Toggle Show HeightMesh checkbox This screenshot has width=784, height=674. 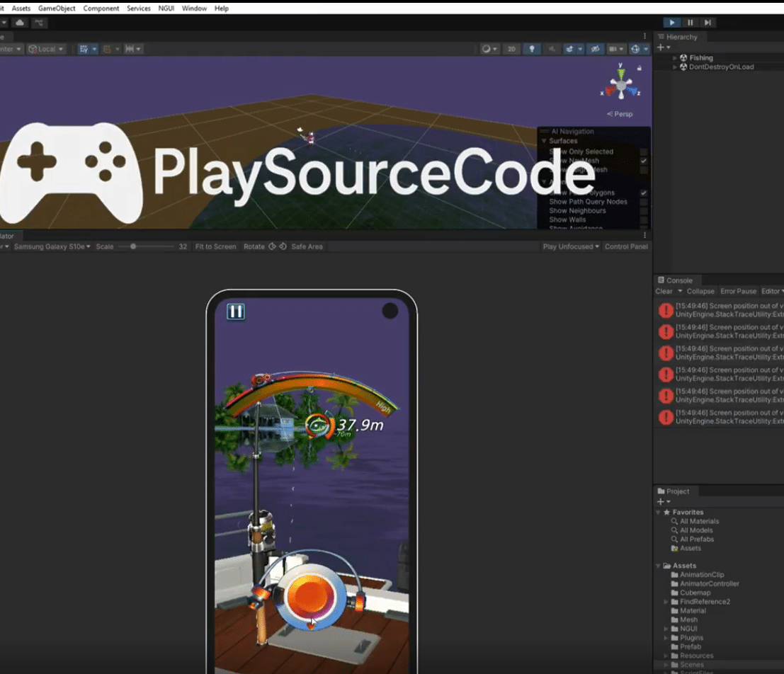[x=644, y=170]
